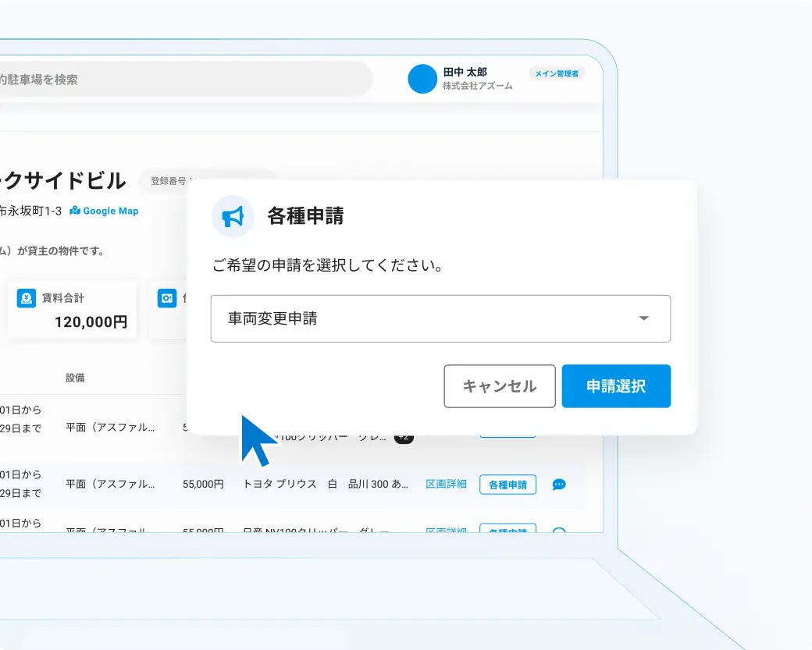
Task: Click the 登録番号 chip
Action: (168, 181)
